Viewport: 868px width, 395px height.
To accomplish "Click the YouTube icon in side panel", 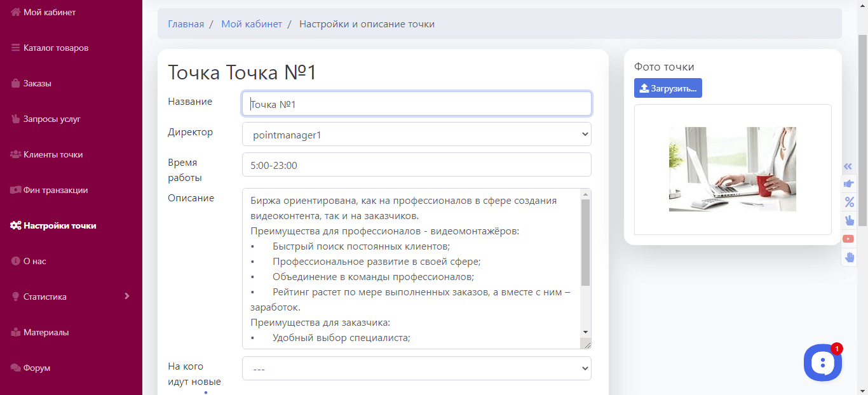I will [x=848, y=239].
